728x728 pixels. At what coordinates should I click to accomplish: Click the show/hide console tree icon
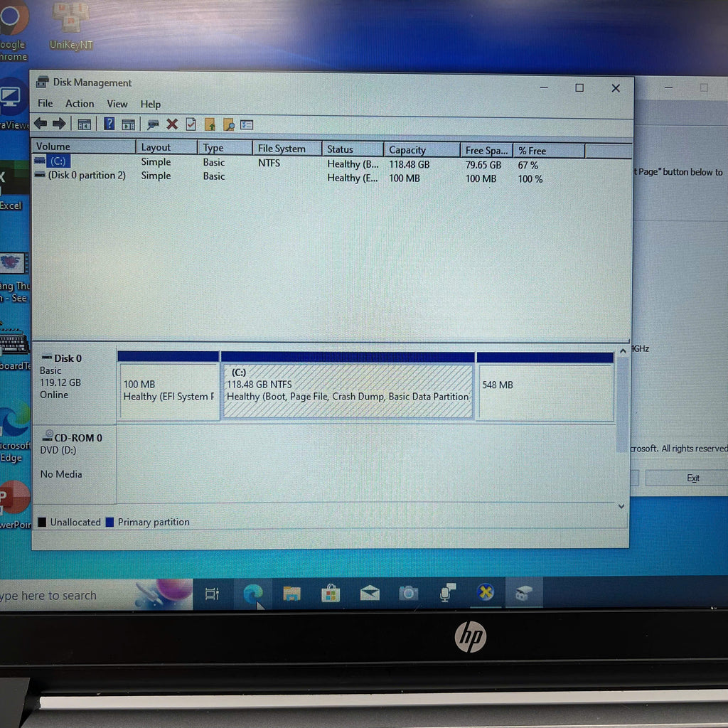pos(85,124)
